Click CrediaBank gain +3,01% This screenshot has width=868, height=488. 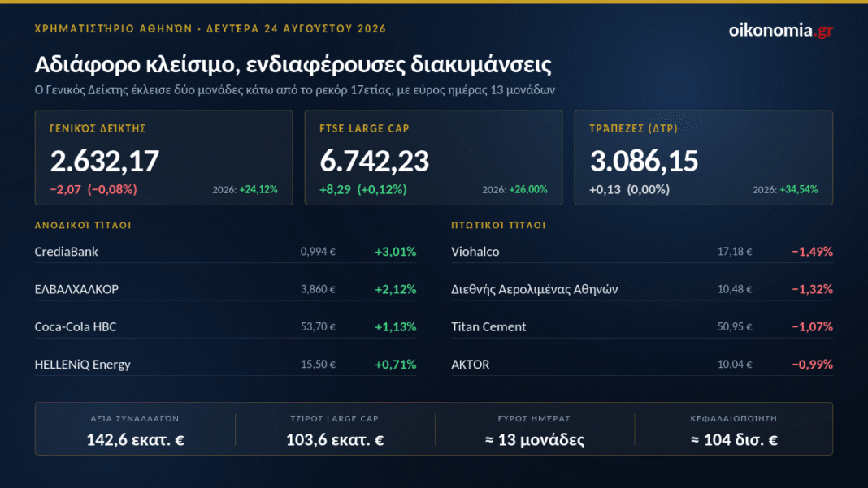[x=395, y=251]
